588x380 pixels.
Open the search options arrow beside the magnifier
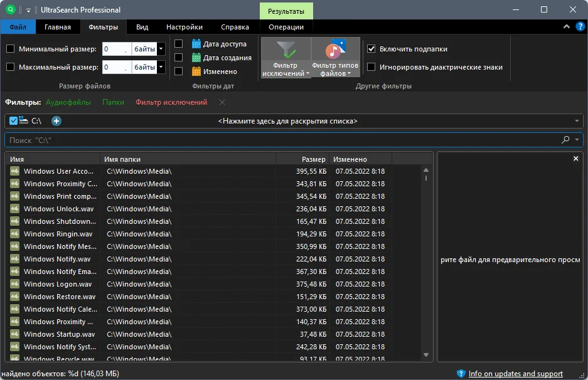(577, 140)
